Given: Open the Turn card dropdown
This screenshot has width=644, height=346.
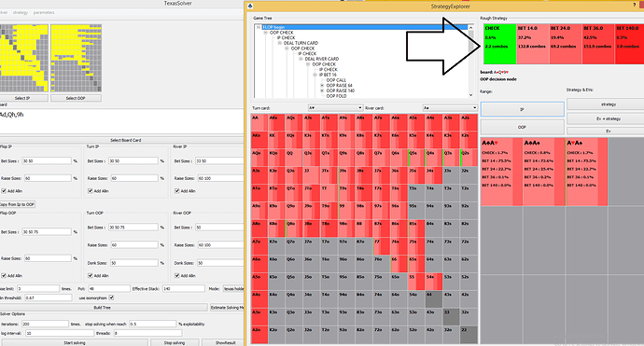Looking at the screenshot, I should (336, 108).
